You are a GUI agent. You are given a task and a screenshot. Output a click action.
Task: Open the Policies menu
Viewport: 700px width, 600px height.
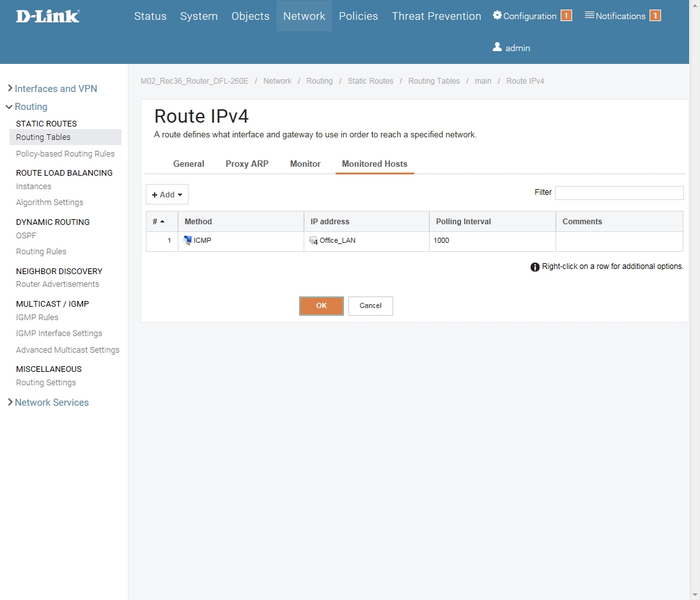click(359, 16)
